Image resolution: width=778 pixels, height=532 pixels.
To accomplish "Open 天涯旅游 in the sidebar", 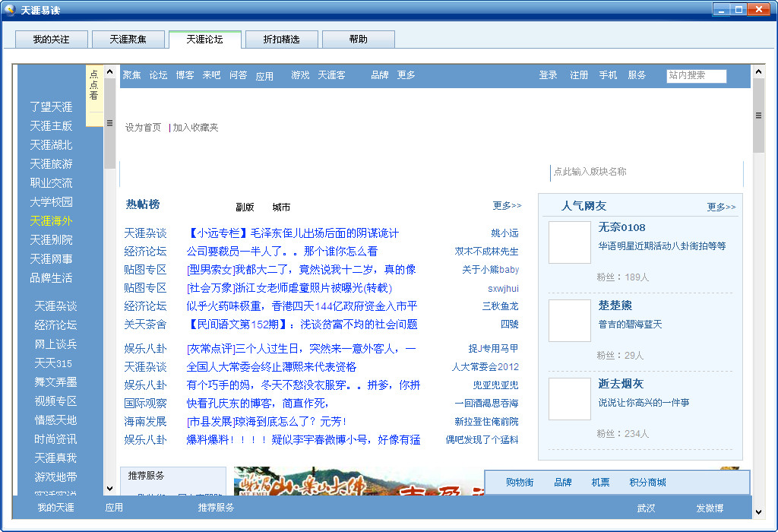I will [x=51, y=163].
